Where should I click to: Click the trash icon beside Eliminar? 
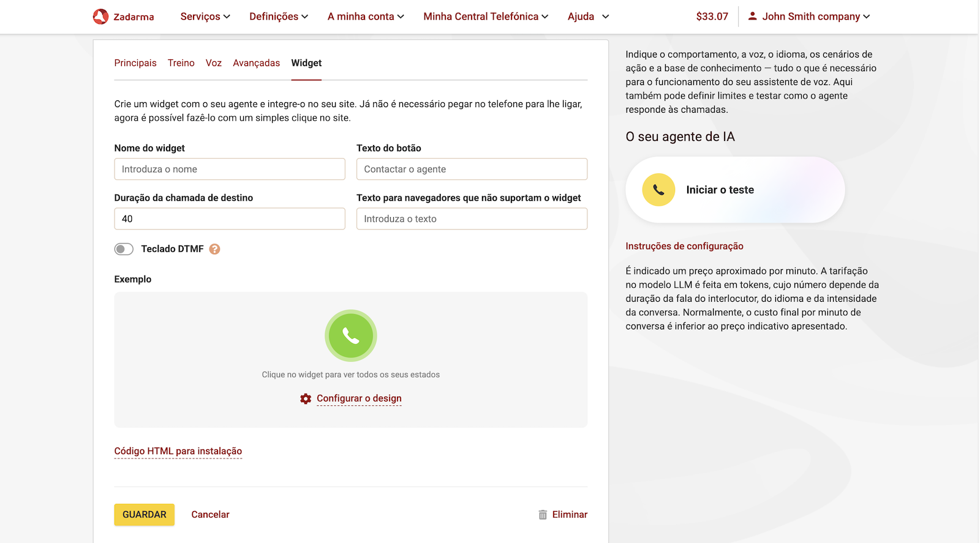[543, 515]
